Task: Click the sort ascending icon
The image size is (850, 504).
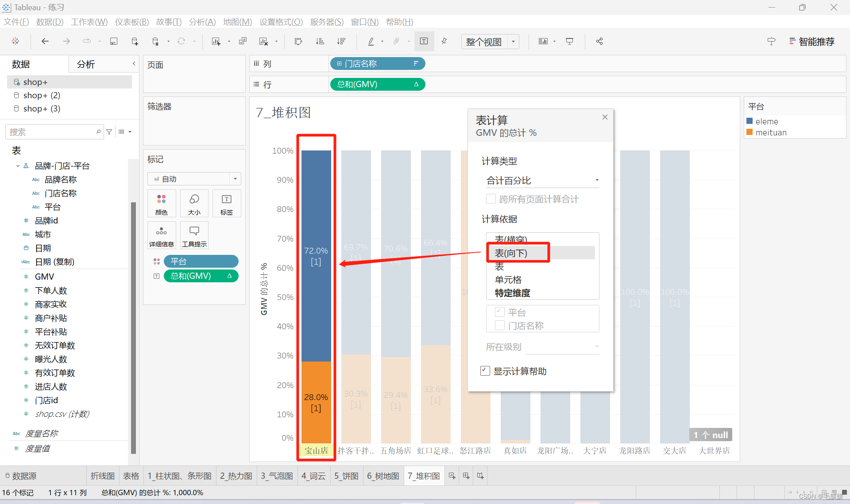Action: [320, 41]
